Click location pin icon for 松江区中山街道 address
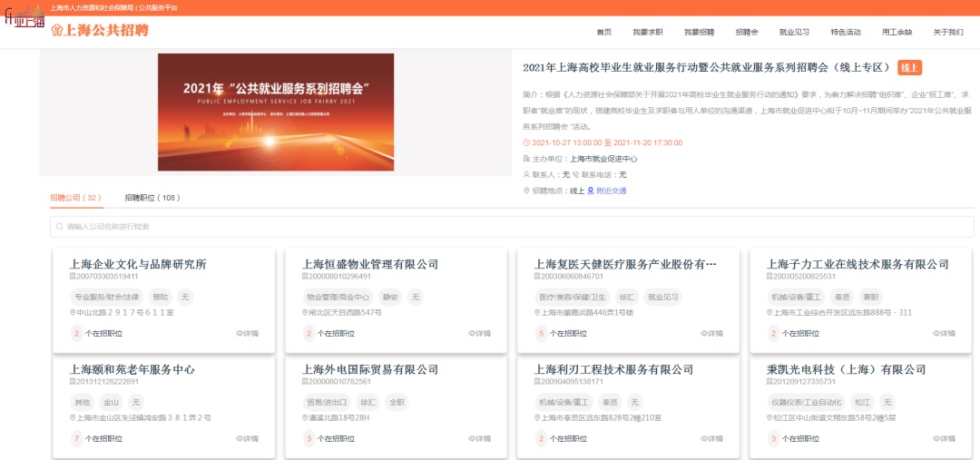 click(x=770, y=417)
